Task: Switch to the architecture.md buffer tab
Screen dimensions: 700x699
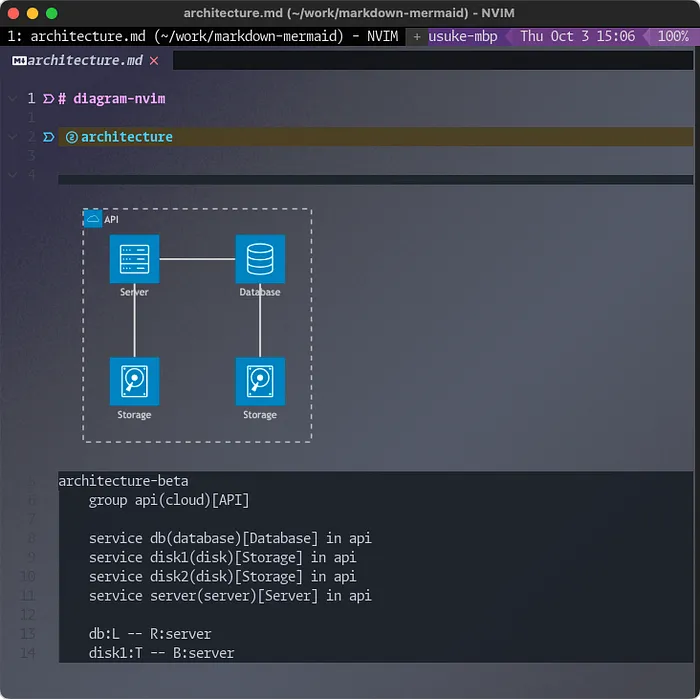Action: (x=85, y=60)
